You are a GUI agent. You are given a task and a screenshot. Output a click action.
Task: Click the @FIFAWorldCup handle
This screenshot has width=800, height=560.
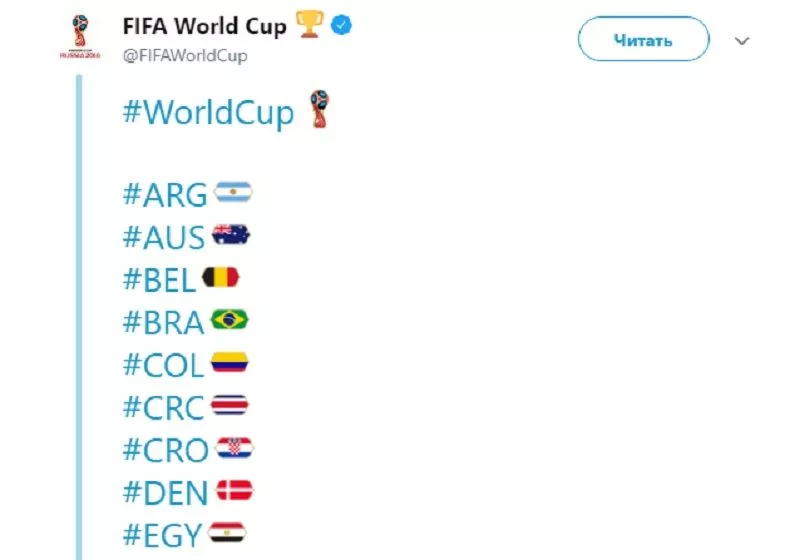click(x=185, y=56)
